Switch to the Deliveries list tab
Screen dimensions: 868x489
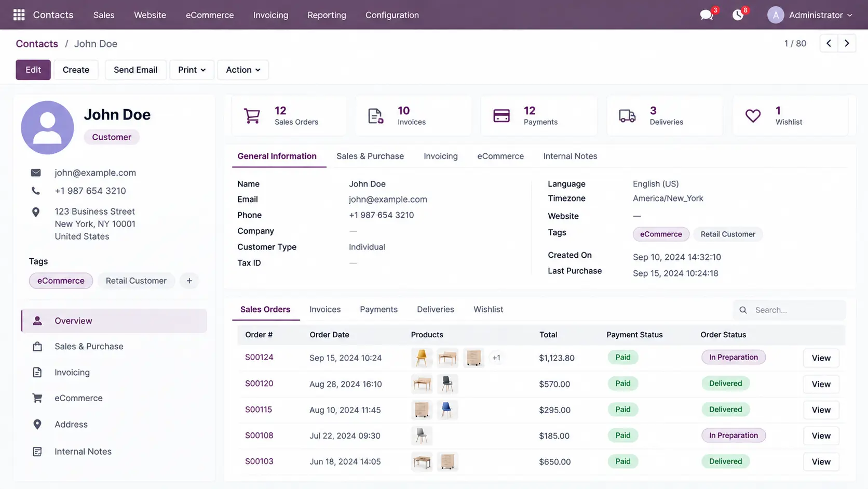point(436,309)
